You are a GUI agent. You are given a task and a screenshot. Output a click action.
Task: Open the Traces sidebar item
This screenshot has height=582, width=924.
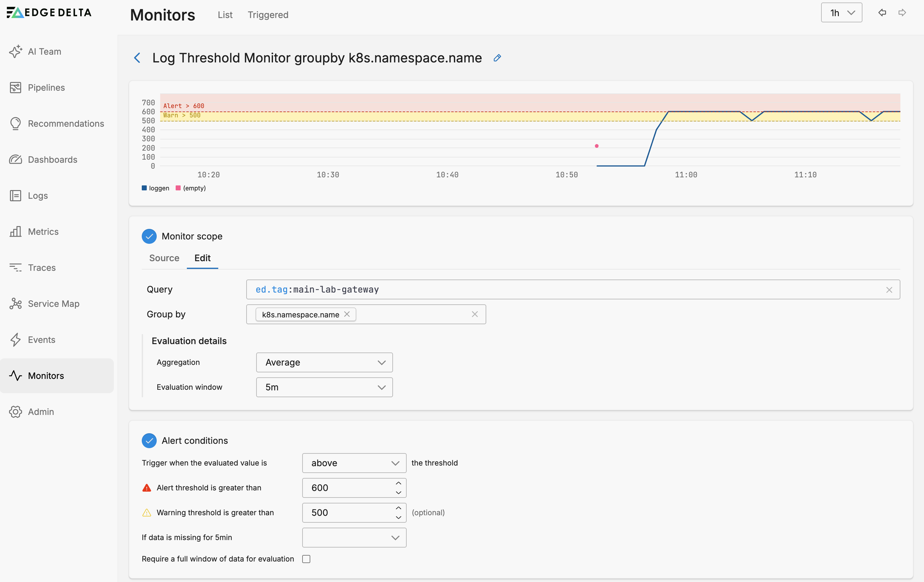(x=41, y=268)
